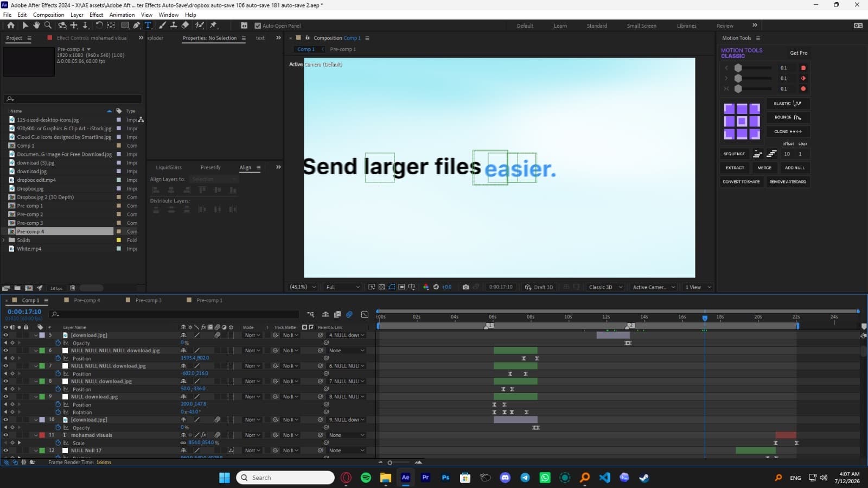
Task: Switch to Pre-comp 4 timeline tab
Action: 87,300
